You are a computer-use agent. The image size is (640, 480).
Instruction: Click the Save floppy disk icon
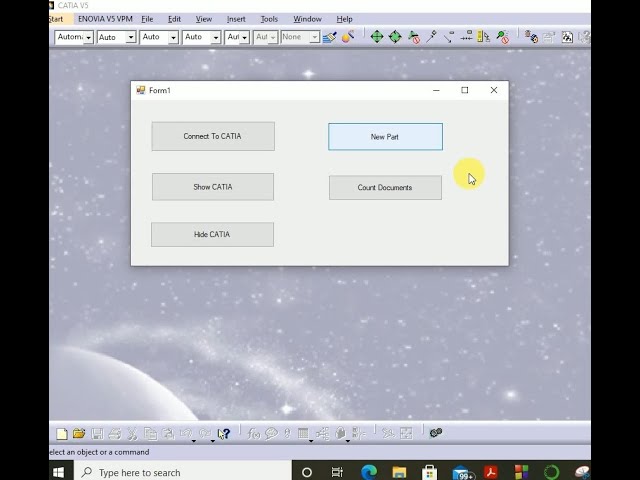[x=97, y=433]
